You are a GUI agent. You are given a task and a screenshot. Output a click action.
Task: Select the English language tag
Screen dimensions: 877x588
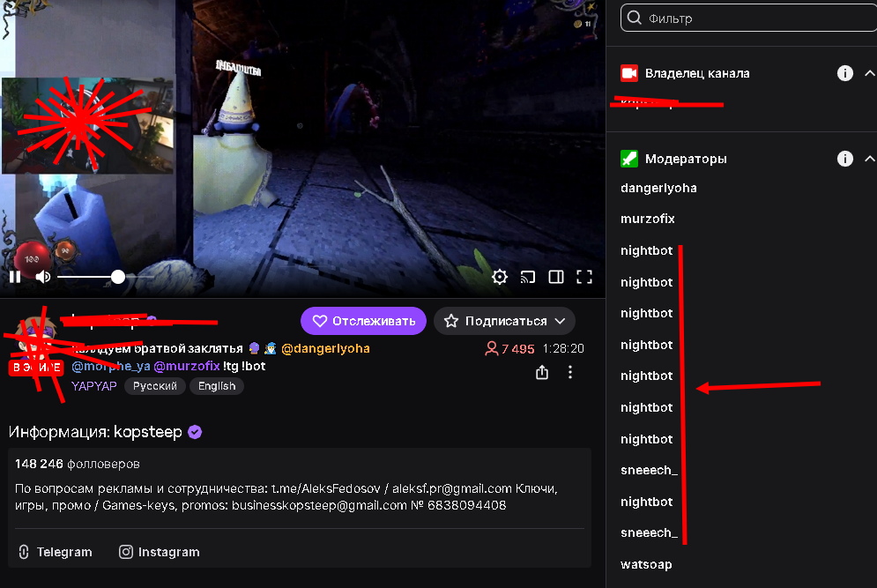(217, 386)
